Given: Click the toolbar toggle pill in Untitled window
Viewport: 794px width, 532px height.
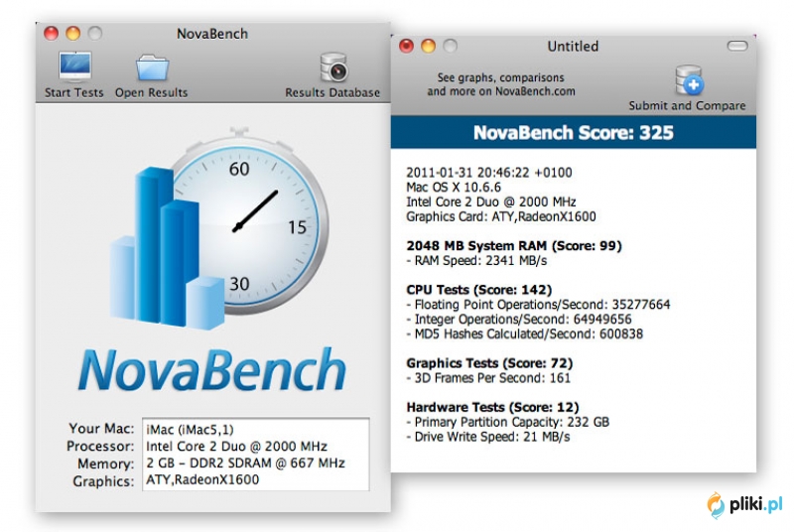Looking at the screenshot, I should coord(737,46).
